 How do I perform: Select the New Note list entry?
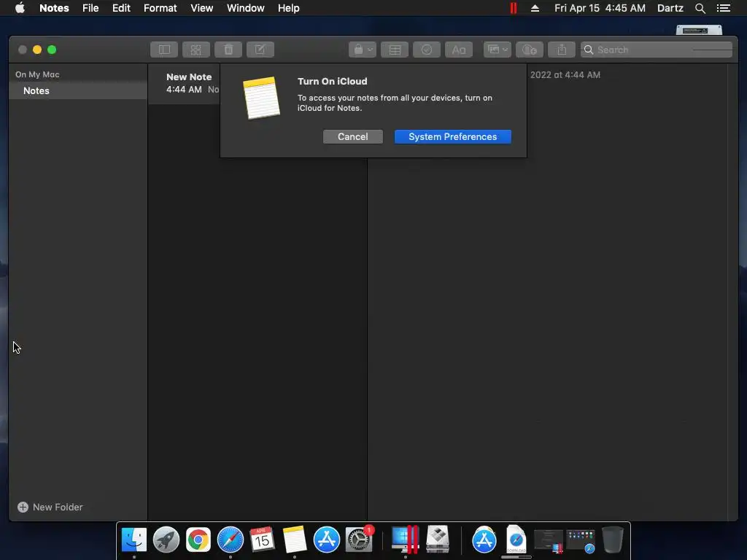184,83
